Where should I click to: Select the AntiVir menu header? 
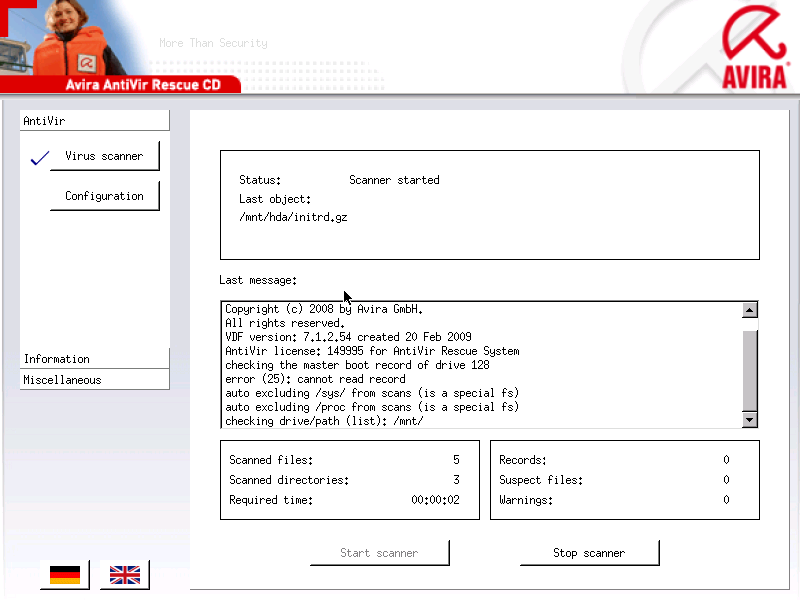click(94, 120)
